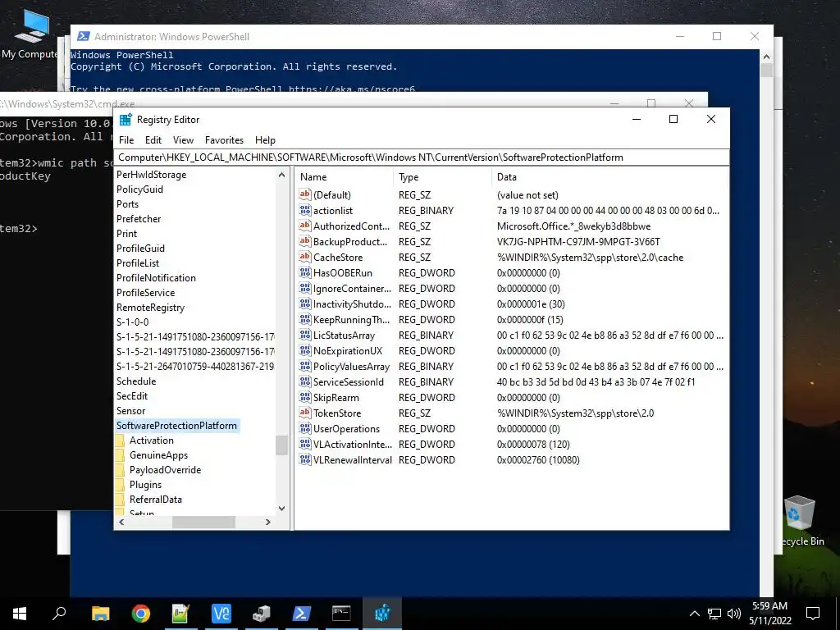
Task: Sort values by the Name column header
Action: pyautogui.click(x=344, y=177)
